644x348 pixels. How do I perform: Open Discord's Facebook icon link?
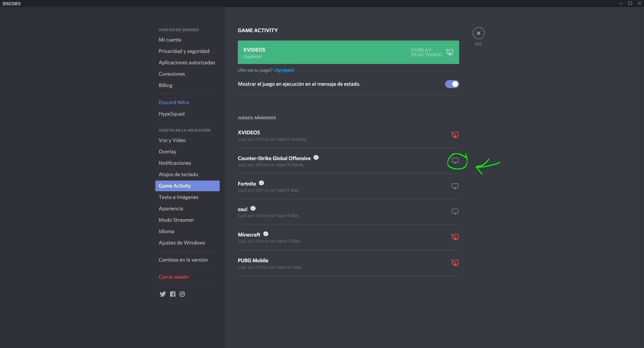[x=173, y=294]
